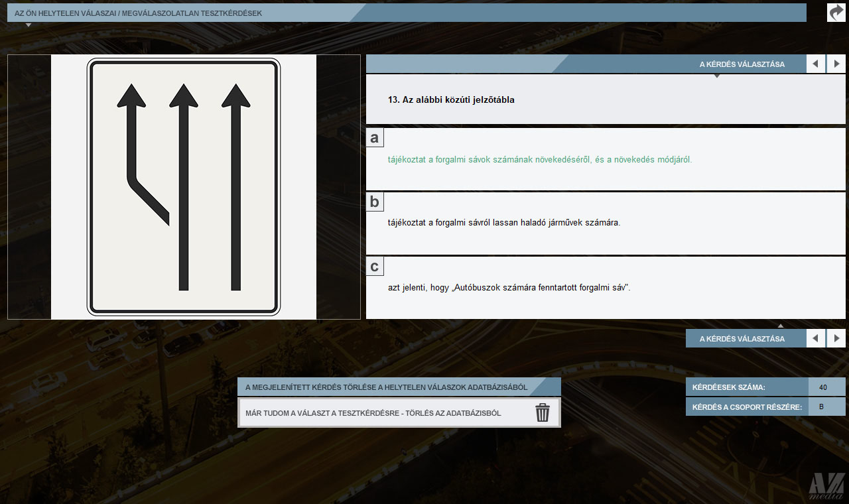Click the trash can icon
This screenshot has height=504, width=849.
tap(543, 412)
